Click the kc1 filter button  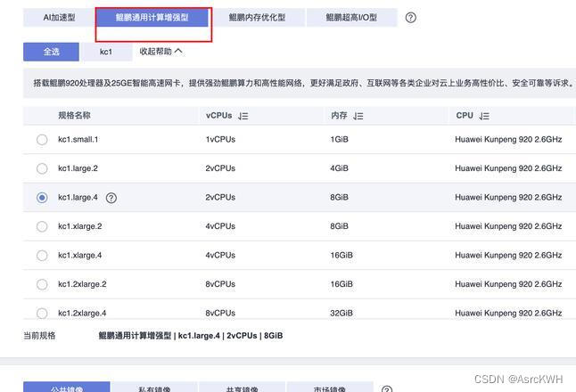tap(106, 52)
